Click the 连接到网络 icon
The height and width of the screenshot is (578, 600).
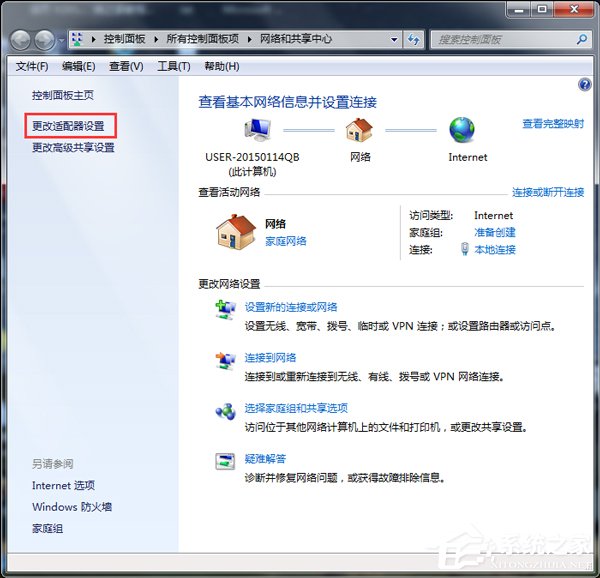(225, 360)
